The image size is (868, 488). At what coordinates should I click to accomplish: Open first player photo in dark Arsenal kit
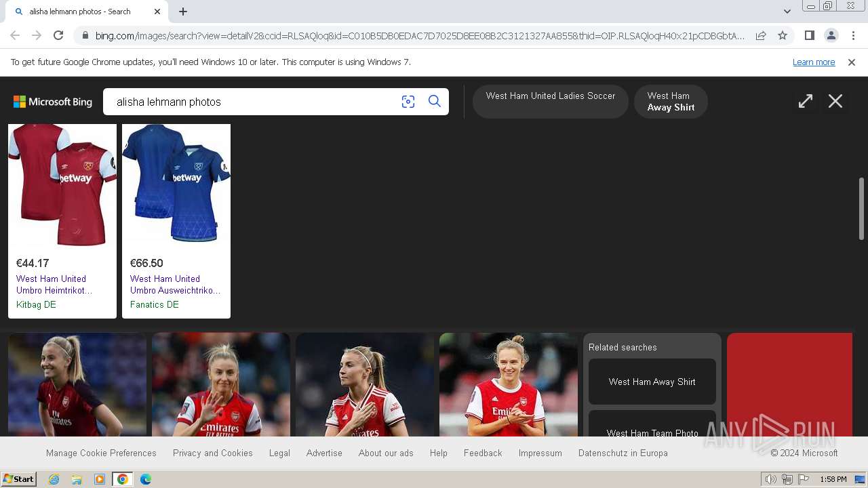tap(77, 384)
